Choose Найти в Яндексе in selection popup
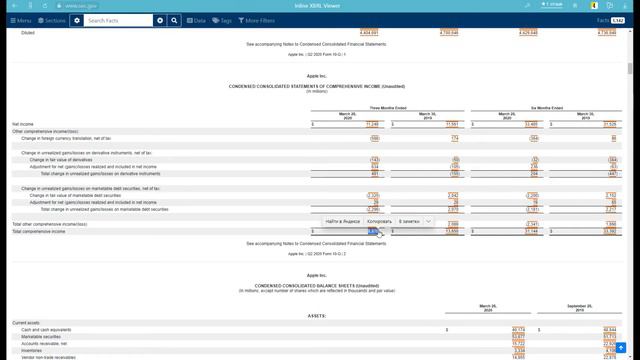 [342, 221]
